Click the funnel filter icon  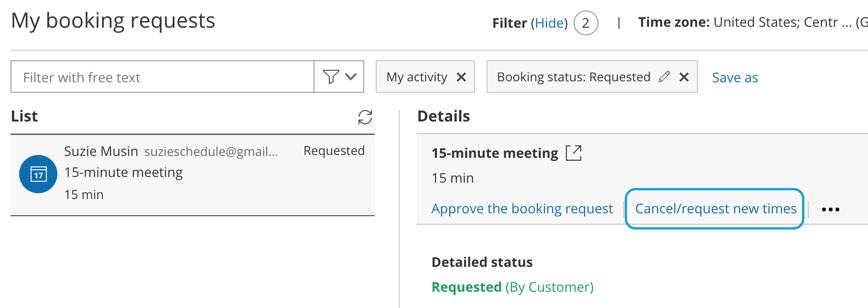331,77
